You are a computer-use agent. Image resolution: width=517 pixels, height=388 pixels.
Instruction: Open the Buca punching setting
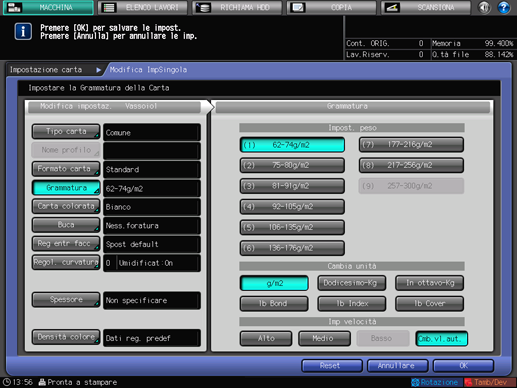66,225
